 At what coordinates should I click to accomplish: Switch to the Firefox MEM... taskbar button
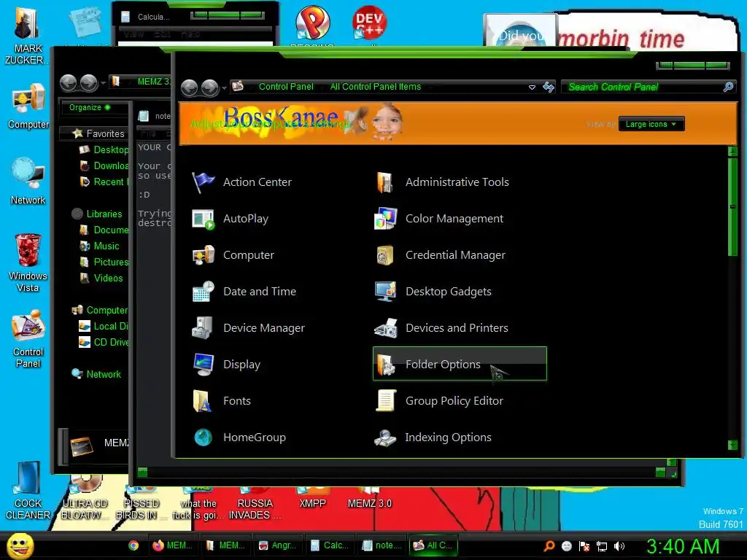(x=172, y=545)
